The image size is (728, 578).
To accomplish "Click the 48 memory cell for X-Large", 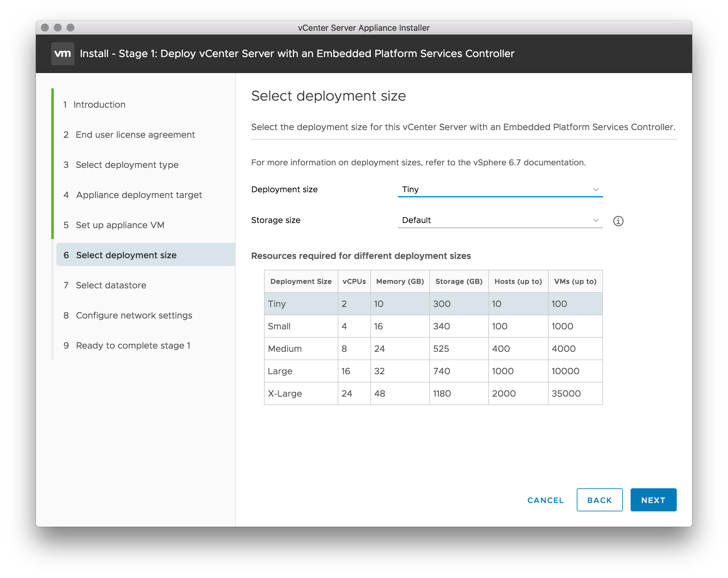I will [400, 393].
